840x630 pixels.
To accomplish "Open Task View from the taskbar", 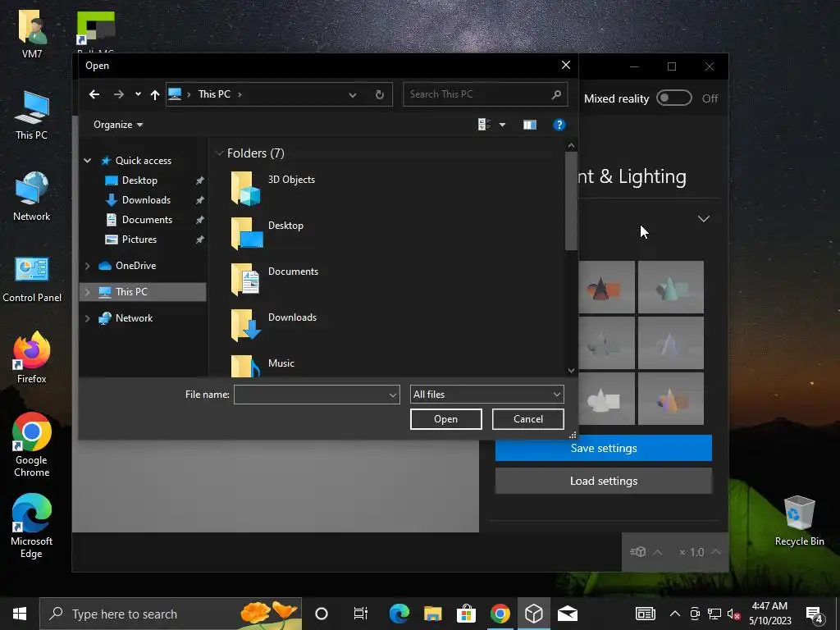I will click(x=361, y=614).
